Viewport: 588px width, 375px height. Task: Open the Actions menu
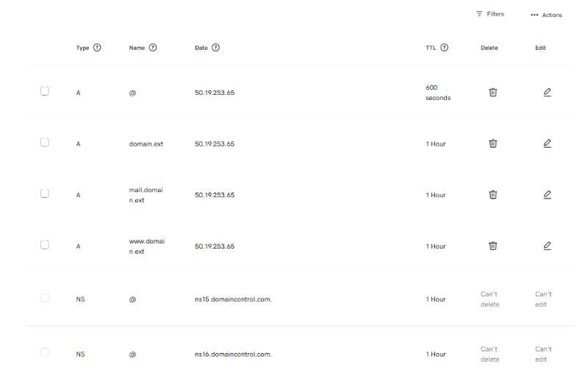coord(546,15)
